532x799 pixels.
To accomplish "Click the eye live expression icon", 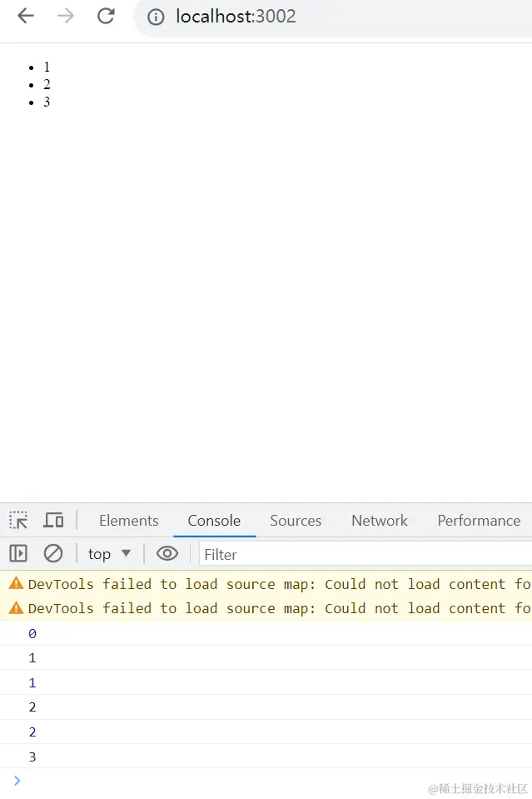I will coord(167,553).
